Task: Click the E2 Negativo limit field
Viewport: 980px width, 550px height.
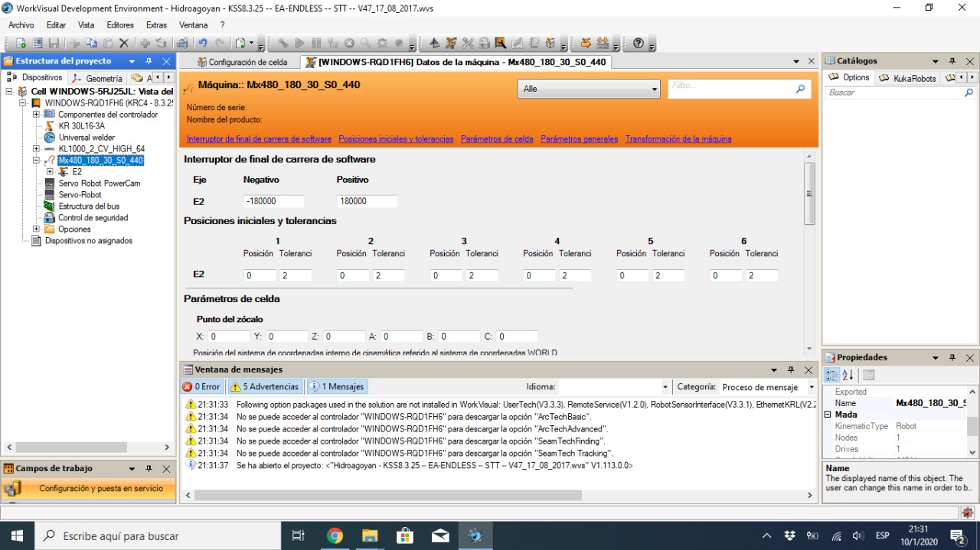Action: click(x=273, y=201)
